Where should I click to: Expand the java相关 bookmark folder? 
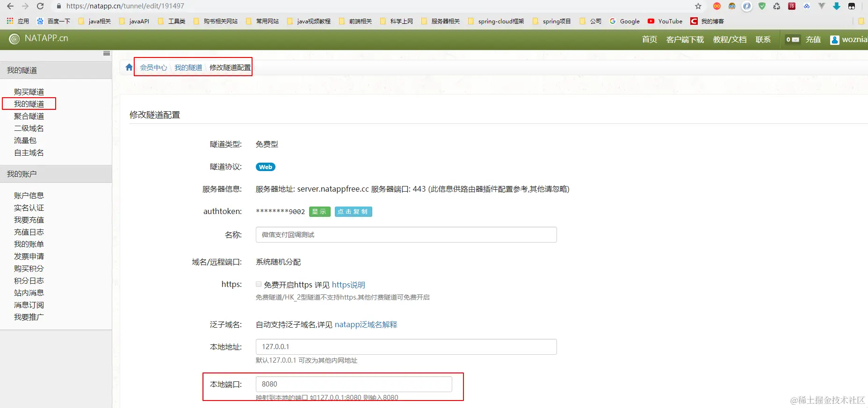tap(94, 21)
